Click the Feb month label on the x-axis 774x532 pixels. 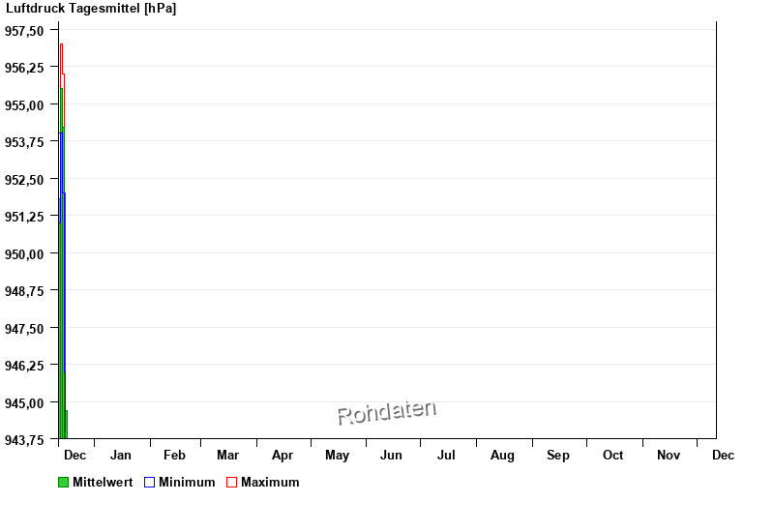tap(174, 455)
